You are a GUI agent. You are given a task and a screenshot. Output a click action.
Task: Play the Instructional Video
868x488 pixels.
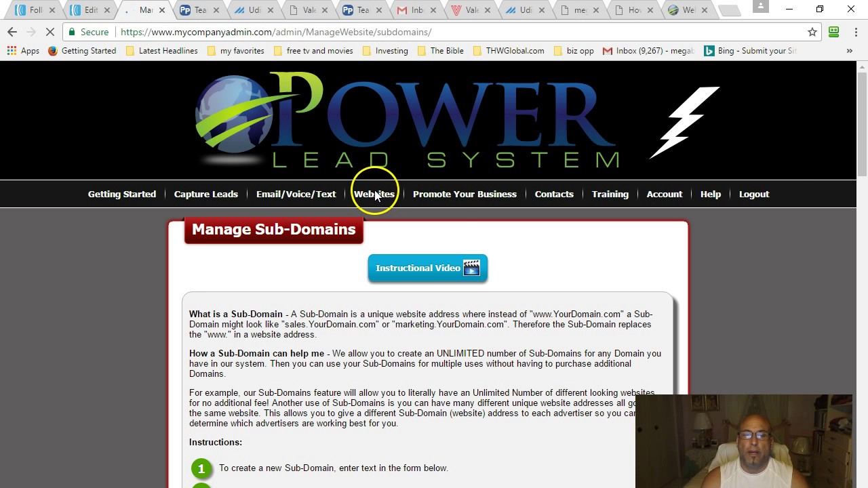pos(428,268)
